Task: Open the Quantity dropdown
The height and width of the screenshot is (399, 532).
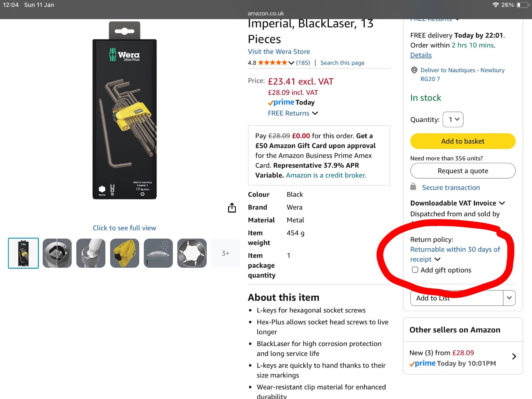Action: pos(453,119)
